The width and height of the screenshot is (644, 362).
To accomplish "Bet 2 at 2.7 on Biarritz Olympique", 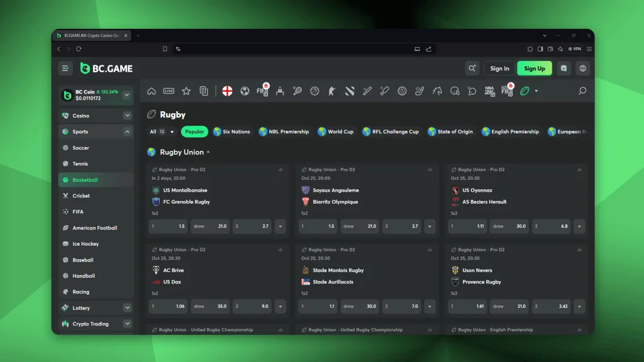I will click(402, 226).
